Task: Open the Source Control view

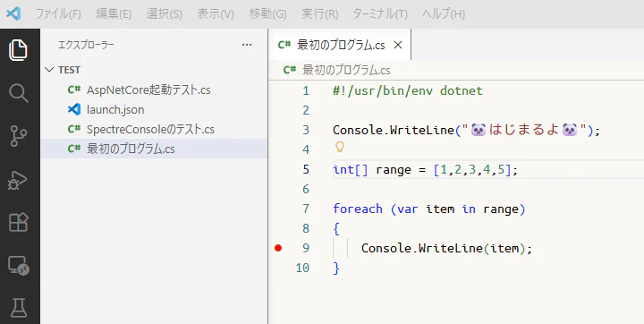Action: point(19,137)
